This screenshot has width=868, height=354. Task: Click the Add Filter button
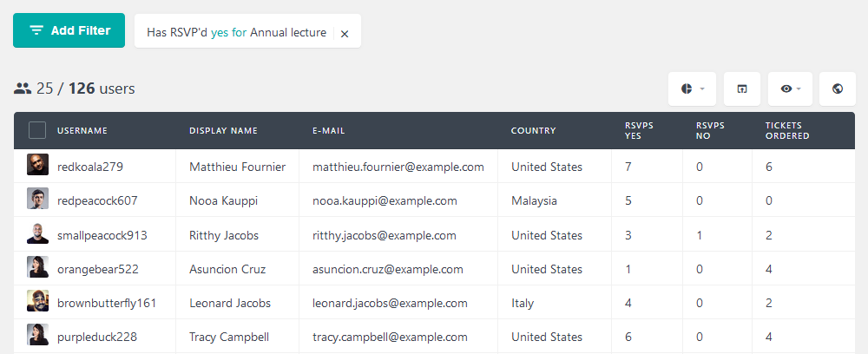(x=69, y=30)
